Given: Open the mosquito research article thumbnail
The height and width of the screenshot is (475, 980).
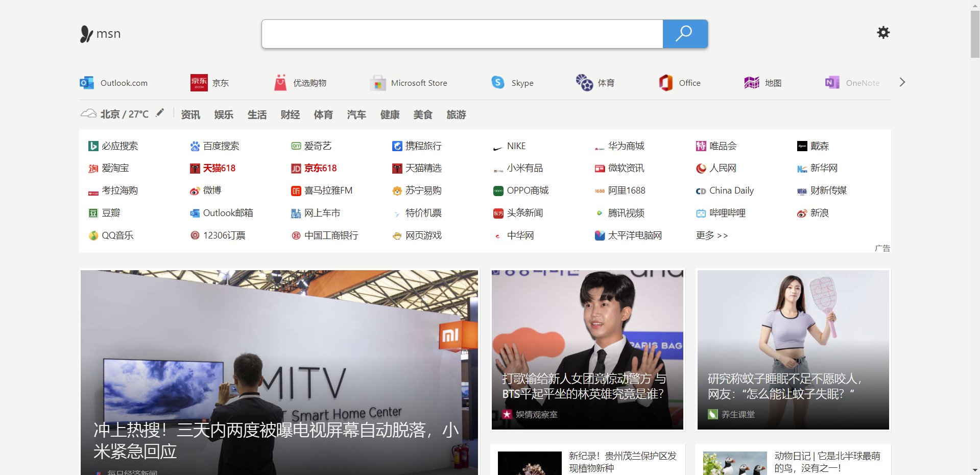Looking at the screenshot, I should click(x=793, y=350).
